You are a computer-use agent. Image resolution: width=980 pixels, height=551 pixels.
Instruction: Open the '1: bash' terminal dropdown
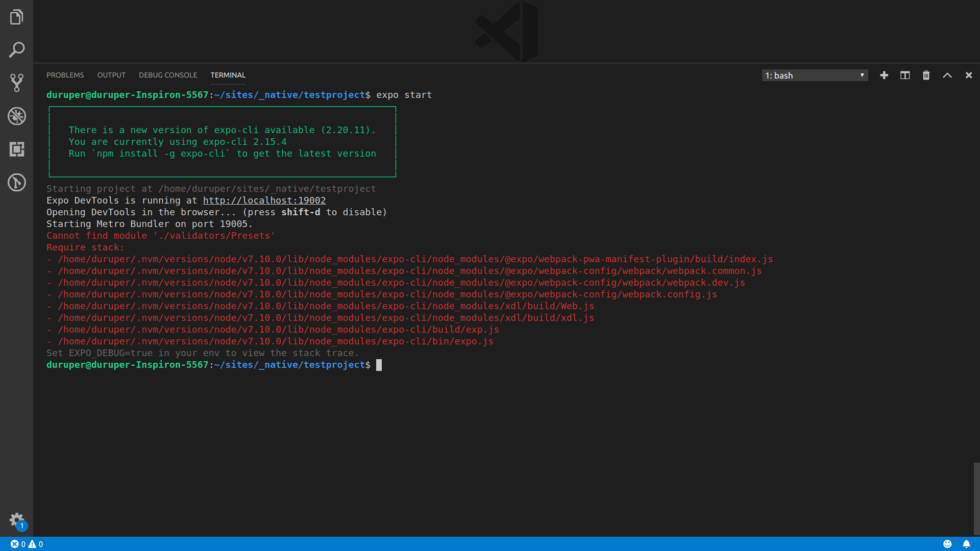pos(815,76)
